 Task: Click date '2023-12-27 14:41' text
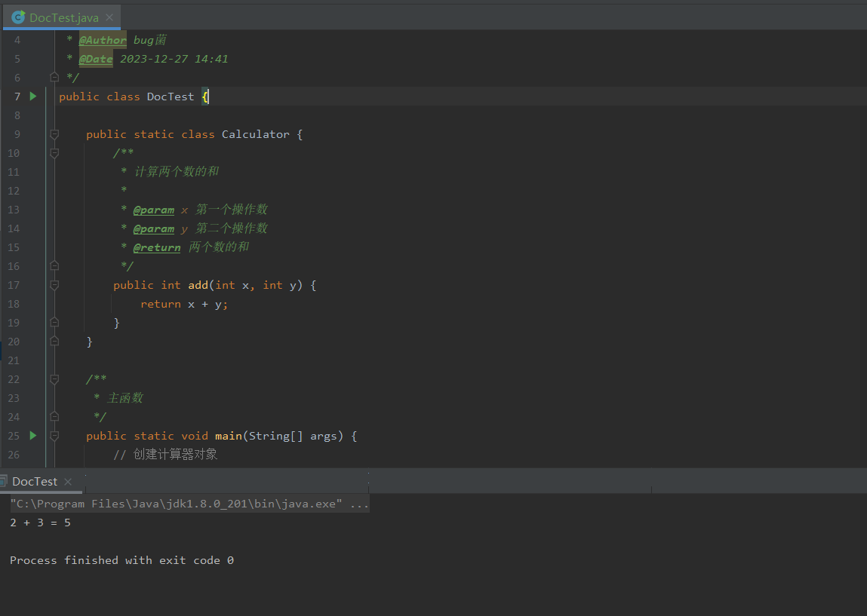[174, 59]
